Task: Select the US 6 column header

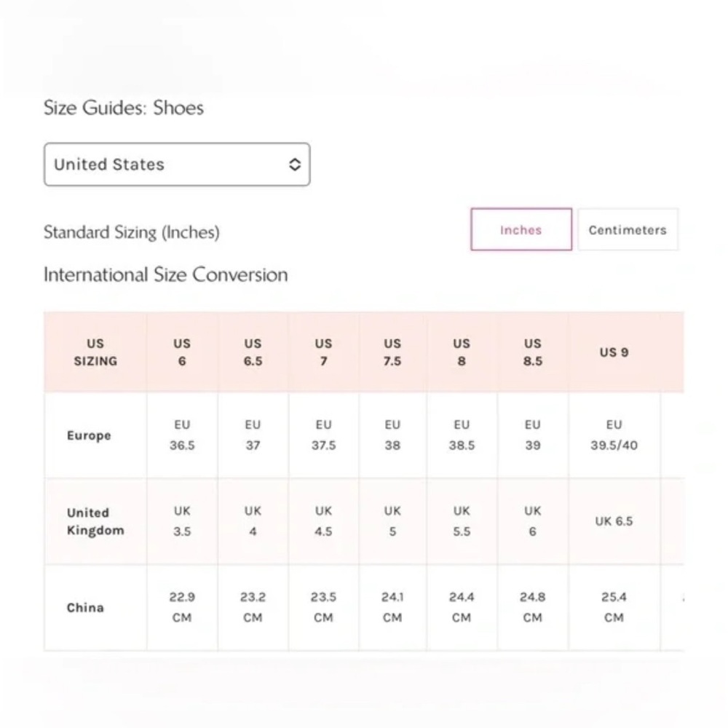Action: pos(182,352)
